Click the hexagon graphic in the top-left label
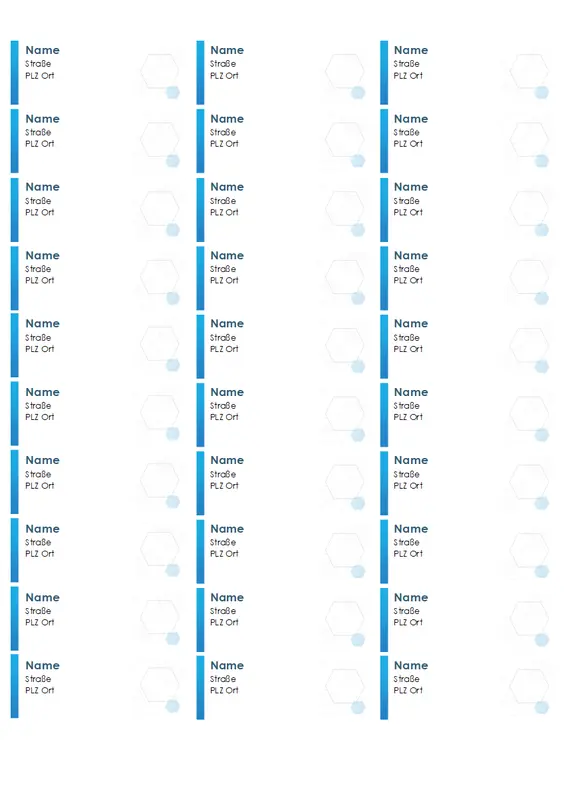Viewport: 564px width, 800px height. click(160, 70)
